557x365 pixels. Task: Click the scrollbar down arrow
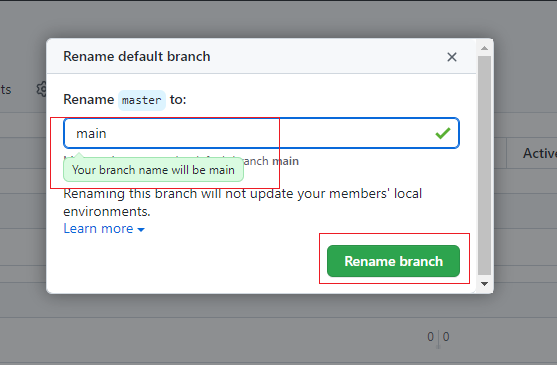click(485, 284)
